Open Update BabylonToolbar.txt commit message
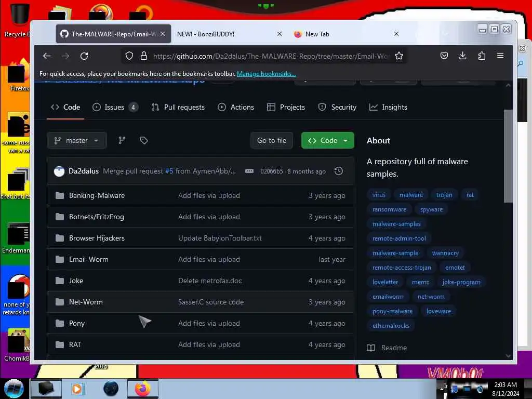532x399 pixels. tap(220, 238)
